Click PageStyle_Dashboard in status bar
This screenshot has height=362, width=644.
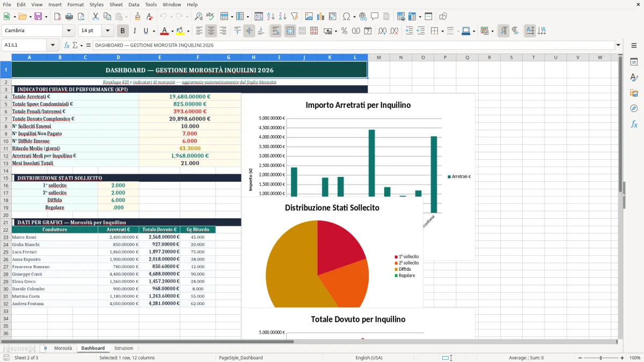[241, 358]
